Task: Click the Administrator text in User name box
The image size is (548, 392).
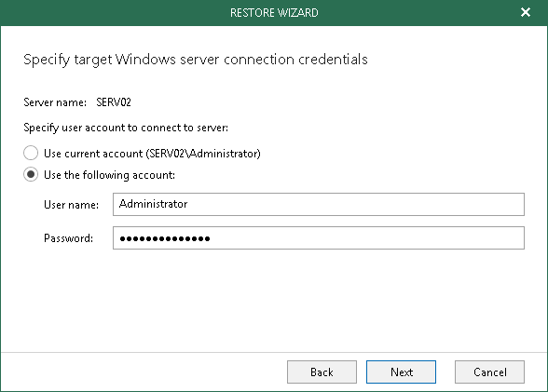Action: (153, 204)
